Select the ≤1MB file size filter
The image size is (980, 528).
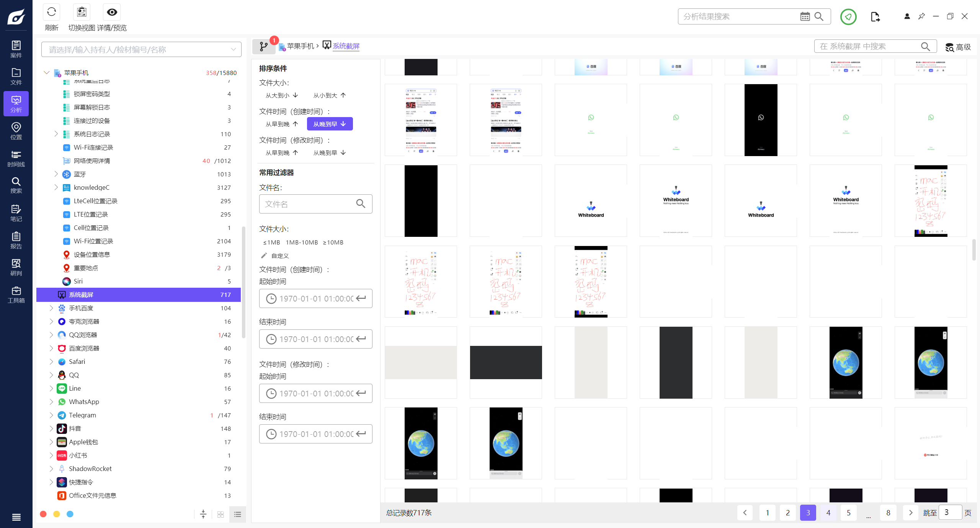click(x=271, y=242)
